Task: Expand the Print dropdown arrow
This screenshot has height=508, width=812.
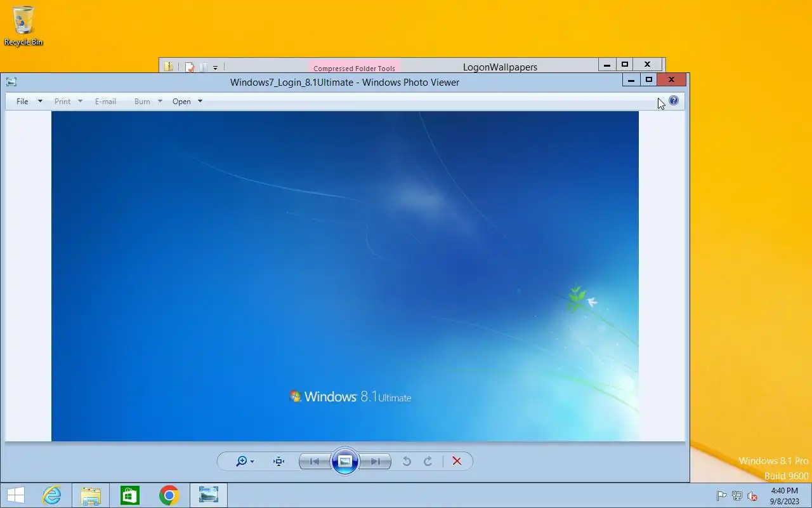Action: click(x=80, y=101)
